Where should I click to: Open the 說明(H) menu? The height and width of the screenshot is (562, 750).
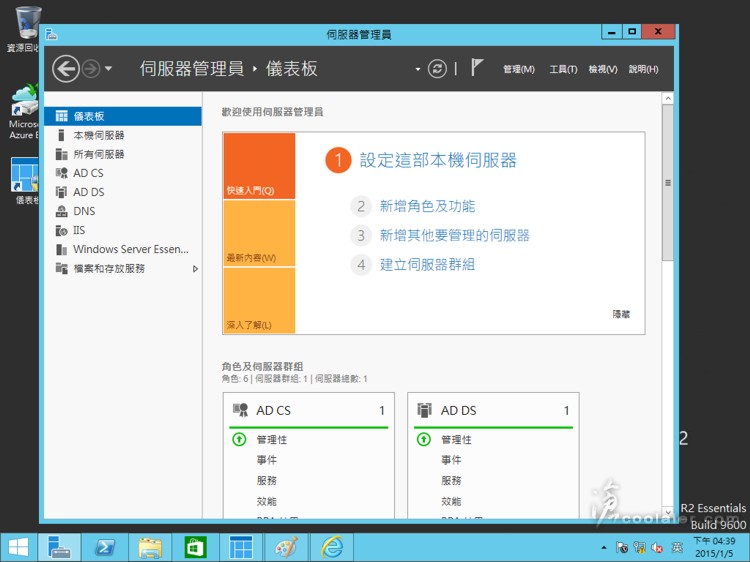643,69
